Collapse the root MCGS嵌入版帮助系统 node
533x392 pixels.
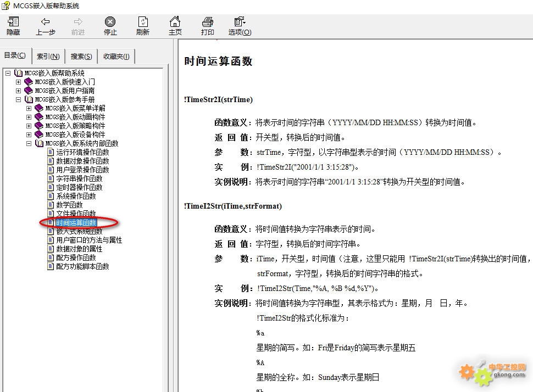(x=8, y=73)
